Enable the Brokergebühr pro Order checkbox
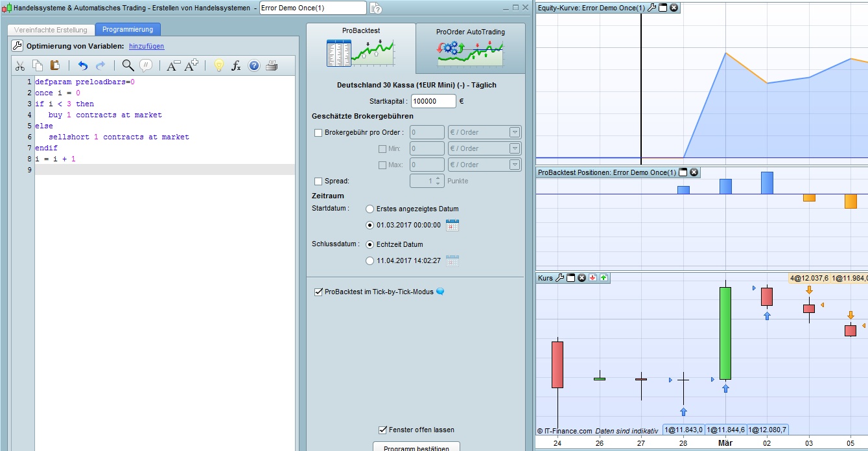Viewport: 868px width, 451px height. [x=318, y=133]
